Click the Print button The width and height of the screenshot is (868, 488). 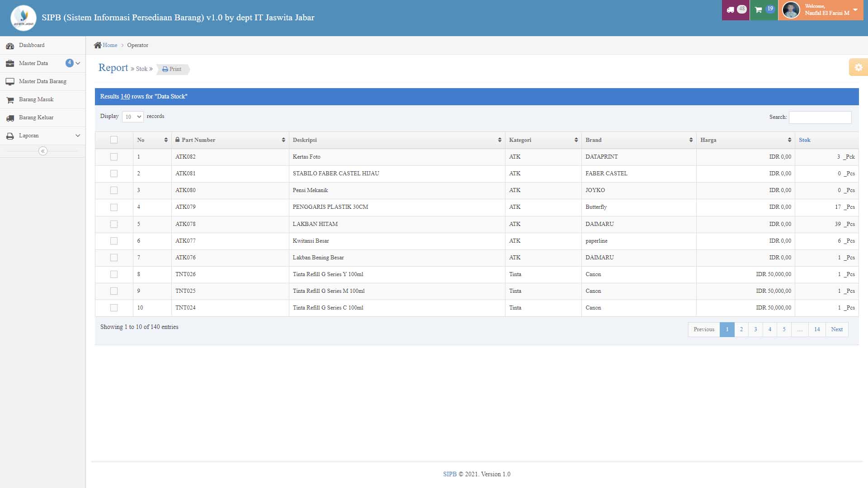click(172, 69)
